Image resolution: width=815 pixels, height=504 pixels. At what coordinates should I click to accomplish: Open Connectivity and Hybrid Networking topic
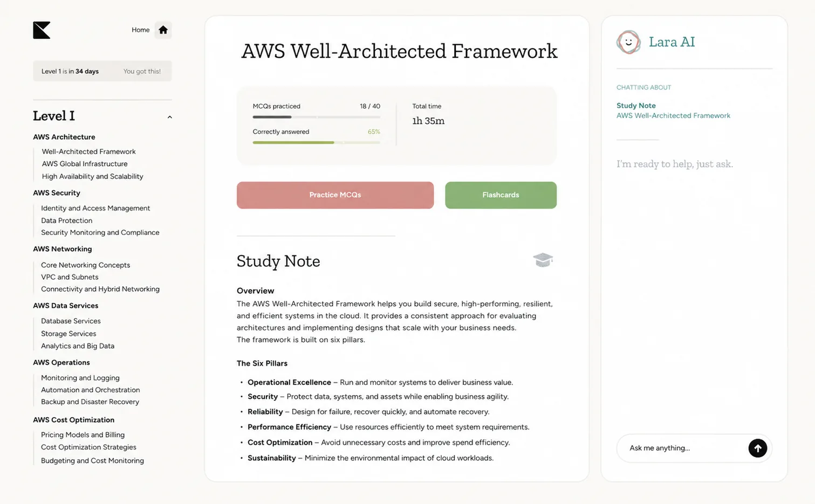(x=100, y=289)
